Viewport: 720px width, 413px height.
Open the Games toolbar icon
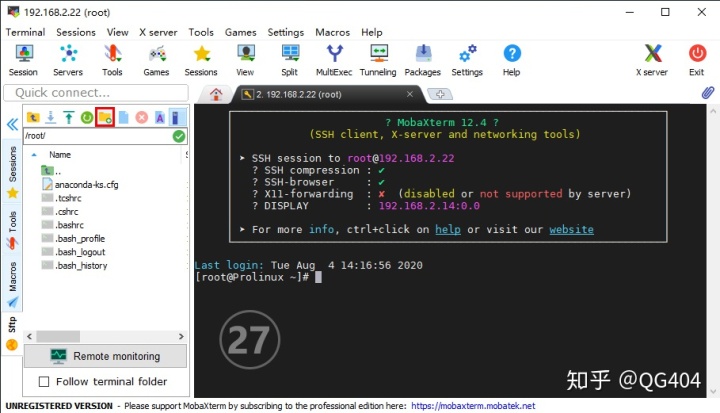point(156,60)
